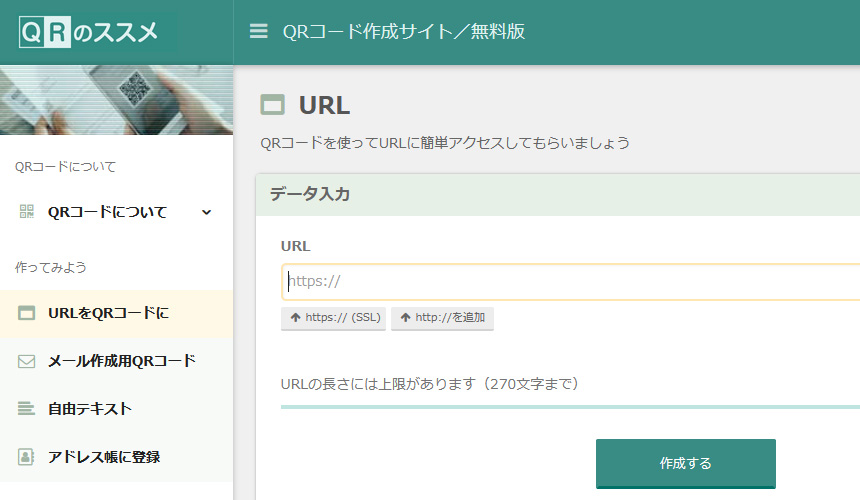Image resolution: width=860 pixels, height=500 pixels.
Task: Click the envelope icon for mail QR code
Action: coord(27,361)
